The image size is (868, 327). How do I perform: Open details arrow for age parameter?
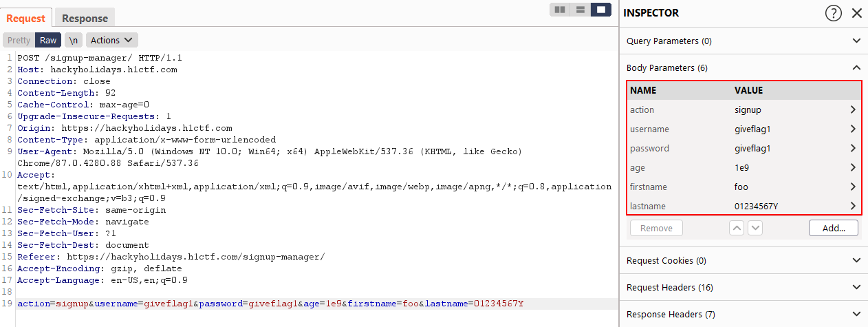853,167
